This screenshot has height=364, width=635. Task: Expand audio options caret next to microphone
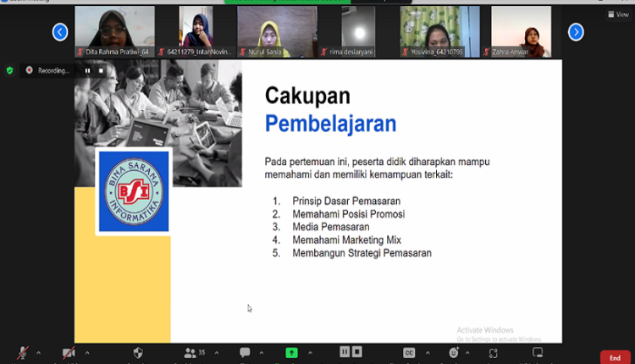point(38,353)
